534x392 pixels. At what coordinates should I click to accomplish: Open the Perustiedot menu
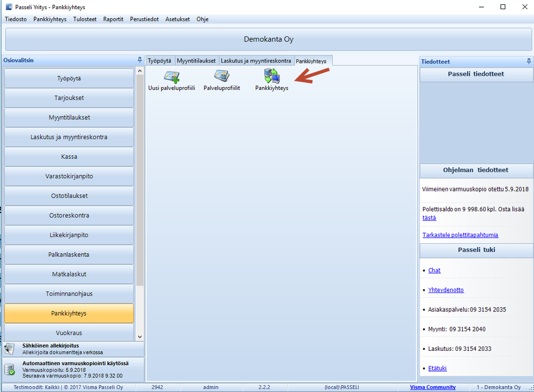[144, 19]
